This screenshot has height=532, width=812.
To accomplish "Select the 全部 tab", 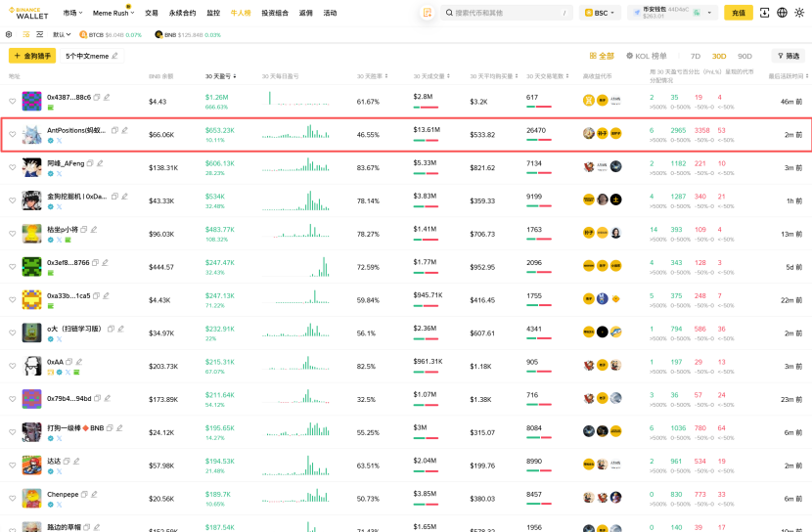I will pos(602,56).
